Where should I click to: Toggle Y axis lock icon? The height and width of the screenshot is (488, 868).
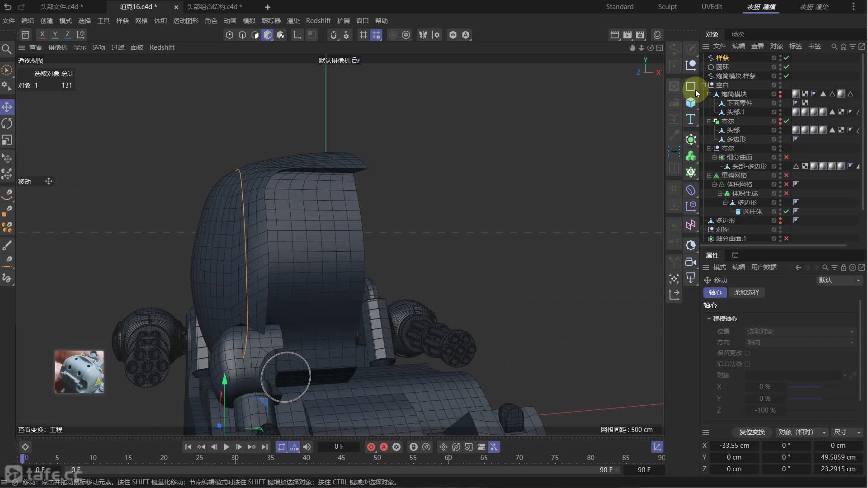point(55,34)
